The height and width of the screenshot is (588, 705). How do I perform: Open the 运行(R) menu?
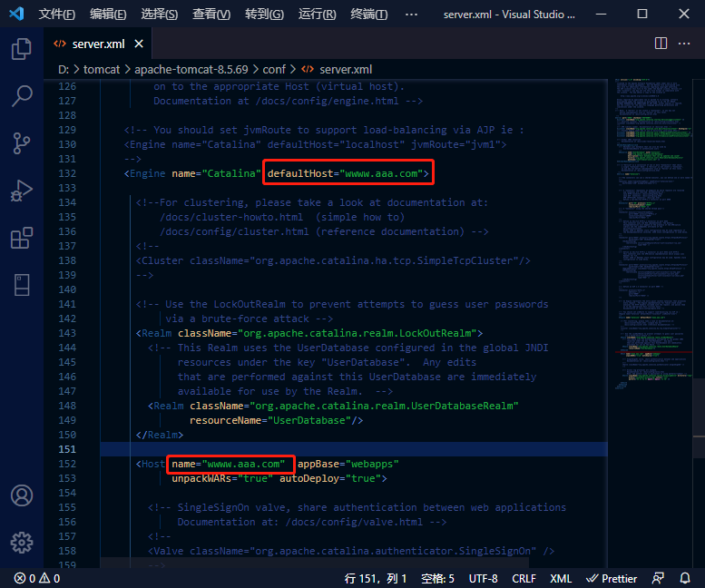[317, 14]
